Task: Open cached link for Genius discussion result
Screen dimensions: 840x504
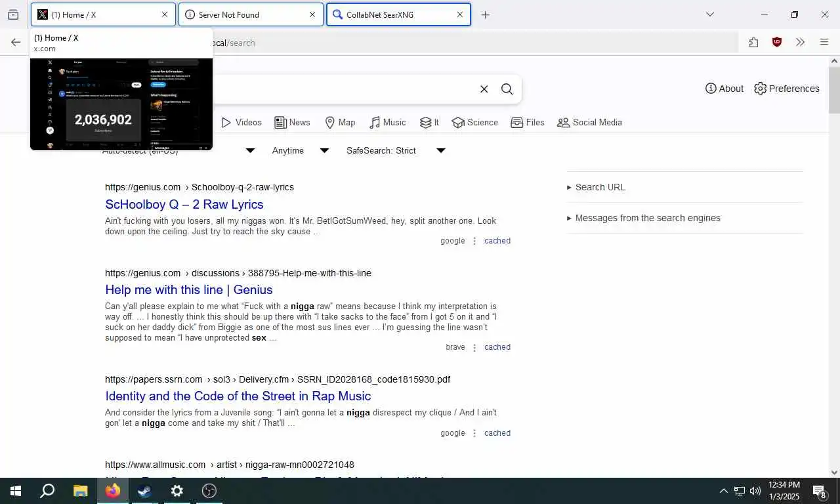Action: click(x=497, y=347)
